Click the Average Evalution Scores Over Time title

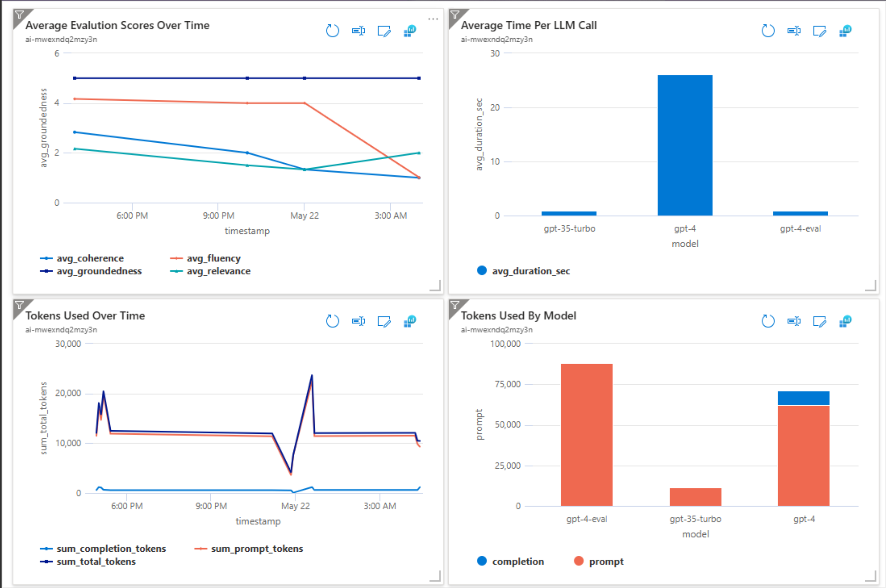(117, 25)
